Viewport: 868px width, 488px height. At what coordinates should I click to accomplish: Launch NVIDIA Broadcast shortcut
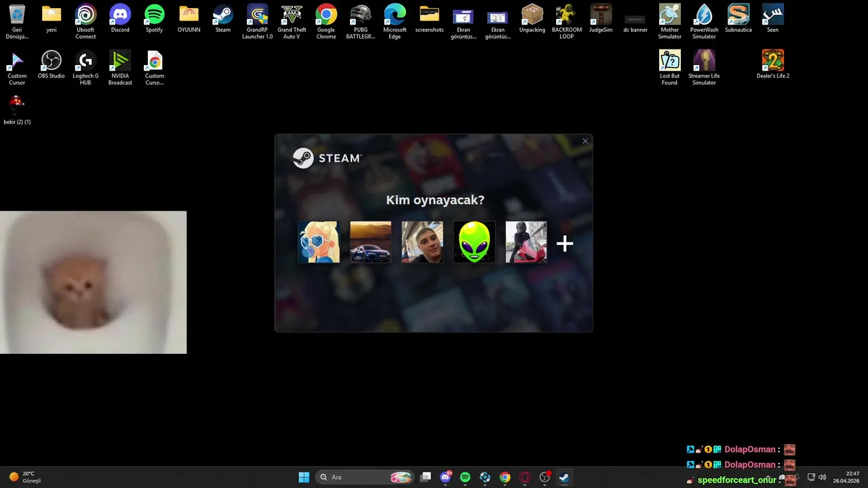(x=120, y=67)
